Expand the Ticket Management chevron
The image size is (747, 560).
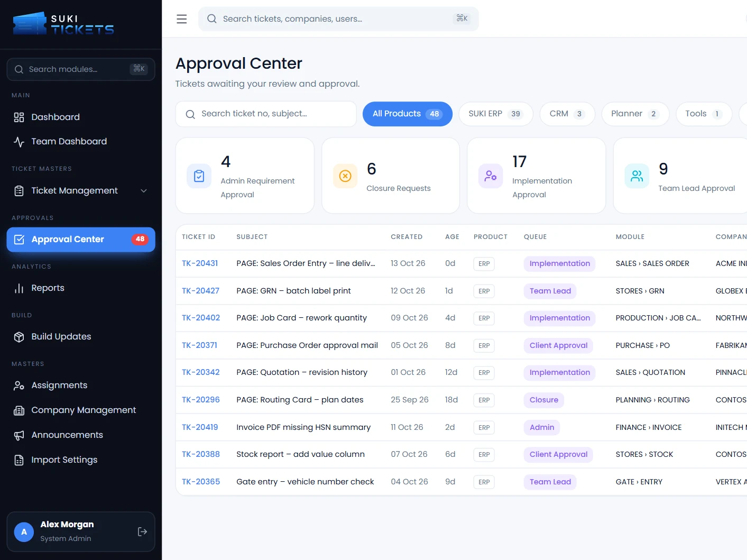[x=144, y=191]
